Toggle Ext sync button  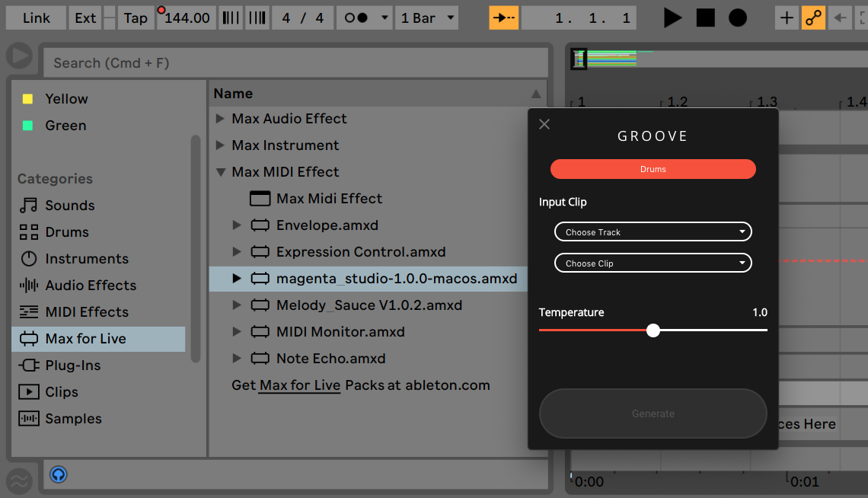click(85, 18)
